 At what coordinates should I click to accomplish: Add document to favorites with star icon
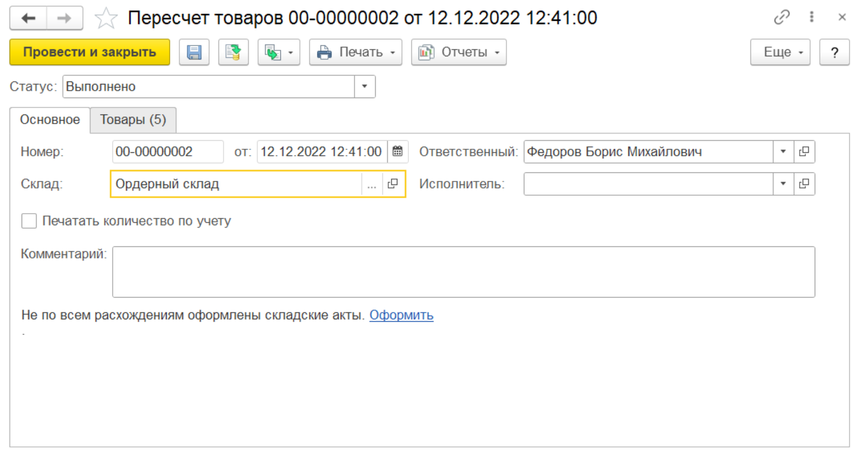106,19
